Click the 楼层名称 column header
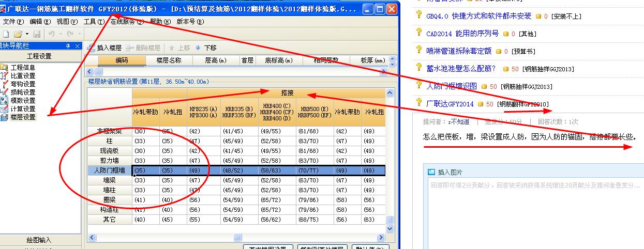Viewport: 644px width, 249px height. pyautogui.click(x=169, y=60)
